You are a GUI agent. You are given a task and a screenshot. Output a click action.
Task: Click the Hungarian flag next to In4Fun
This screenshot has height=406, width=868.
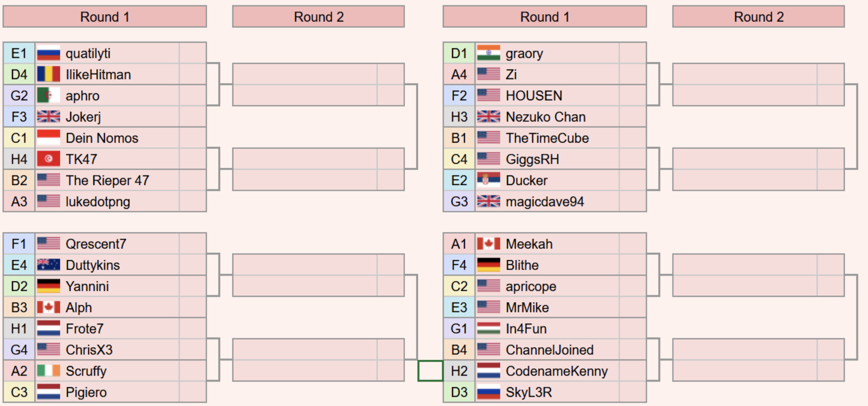488,329
